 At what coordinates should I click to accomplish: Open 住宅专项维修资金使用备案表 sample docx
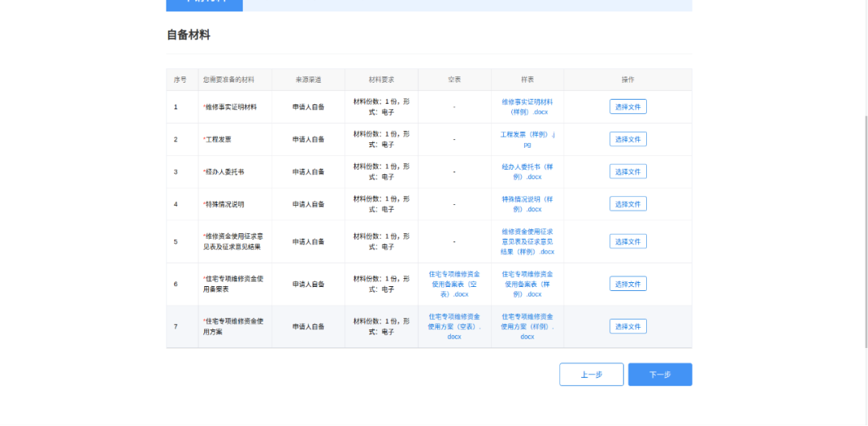tap(527, 284)
